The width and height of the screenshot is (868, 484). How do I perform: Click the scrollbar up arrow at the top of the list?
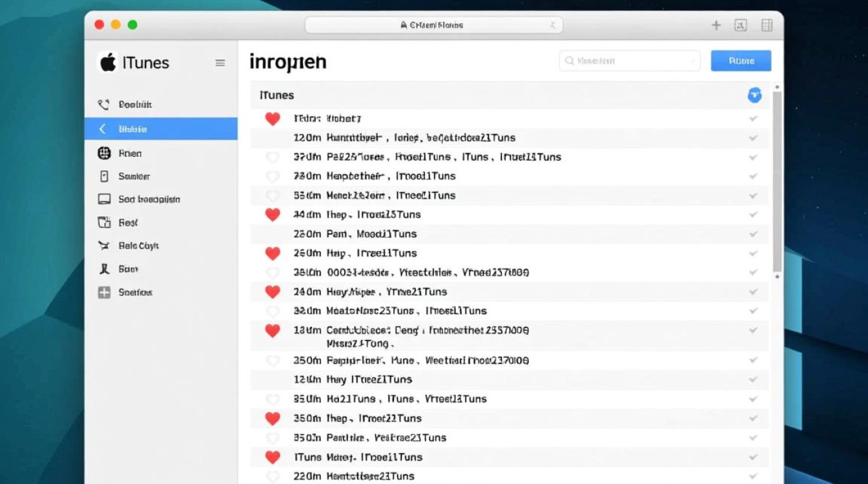pos(777,86)
